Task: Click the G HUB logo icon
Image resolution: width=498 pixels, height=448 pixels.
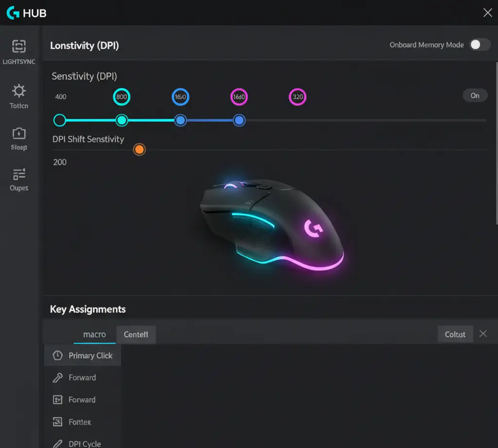Action: pyautogui.click(x=13, y=13)
